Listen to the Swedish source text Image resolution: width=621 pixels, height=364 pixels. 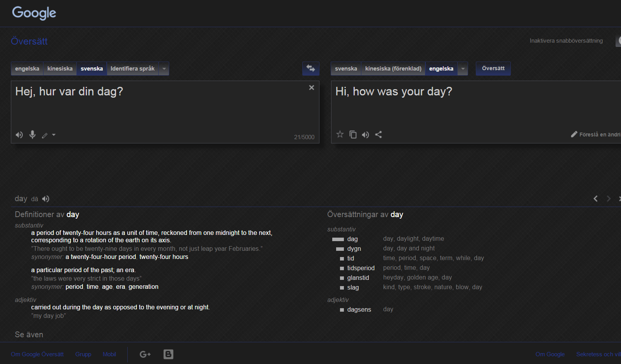[19, 135]
